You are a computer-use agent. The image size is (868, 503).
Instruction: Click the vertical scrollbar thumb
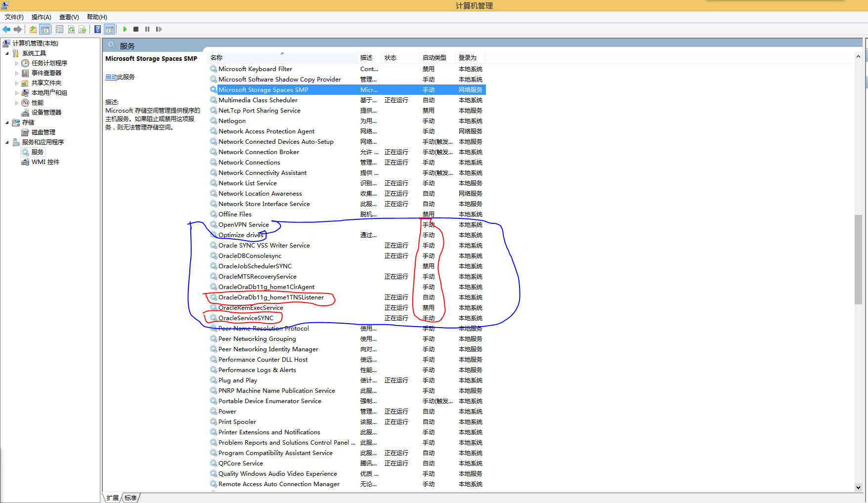tap(858, 259)
